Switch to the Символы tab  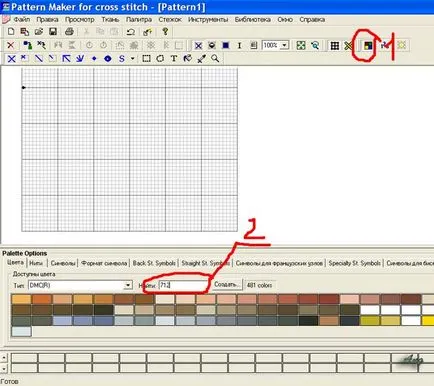(63, 263)
